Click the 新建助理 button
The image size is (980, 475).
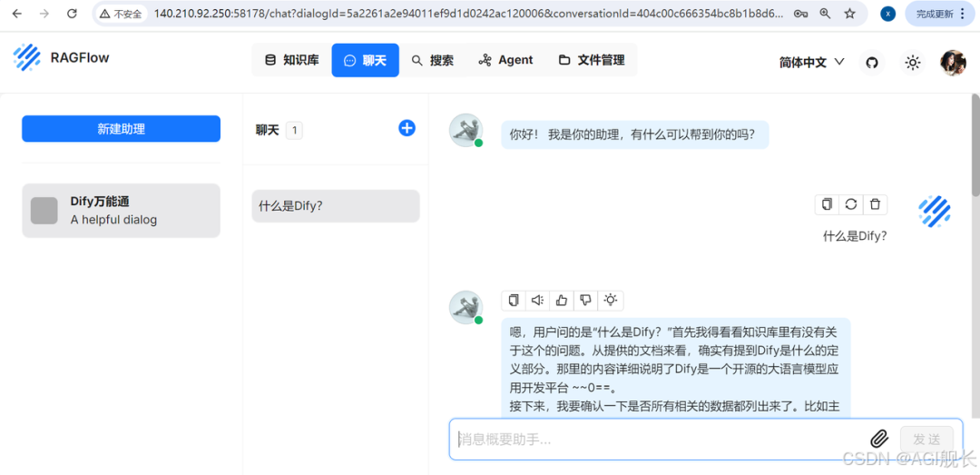[x=122, y=129]
